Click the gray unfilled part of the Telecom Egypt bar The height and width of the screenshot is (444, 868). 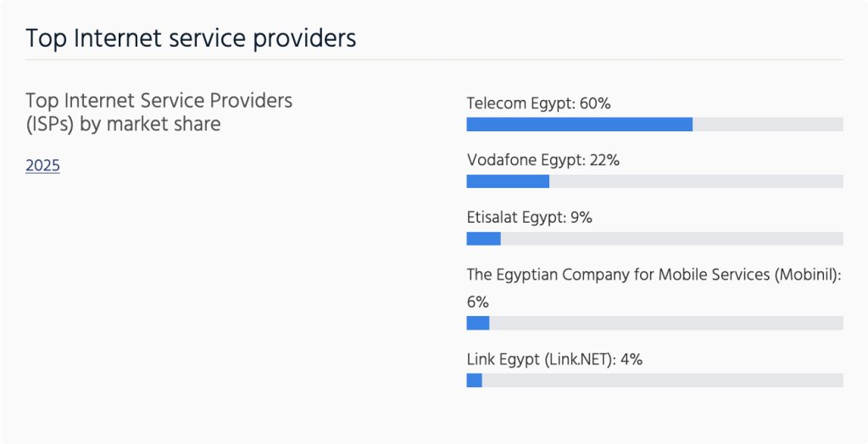[x=767, y=125]
